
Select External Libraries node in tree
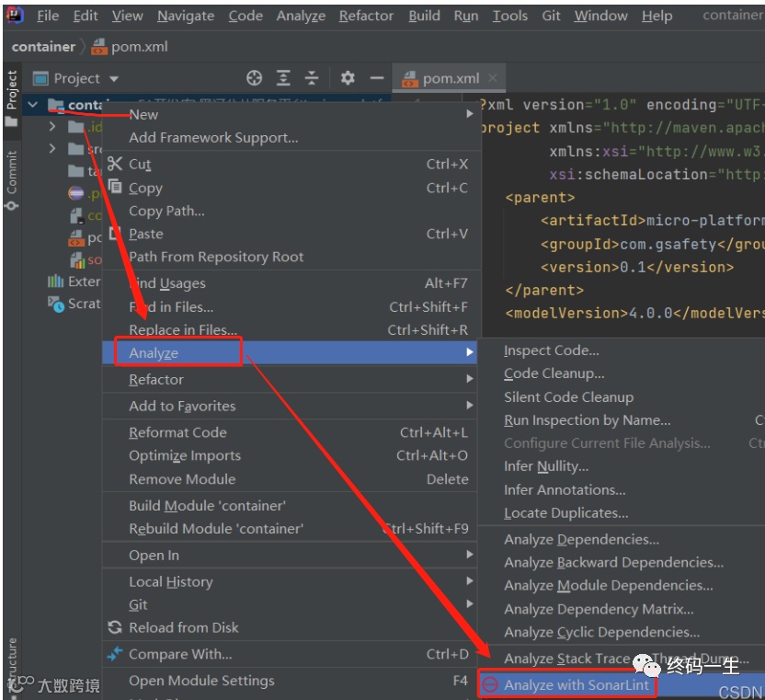coord(74,281)
